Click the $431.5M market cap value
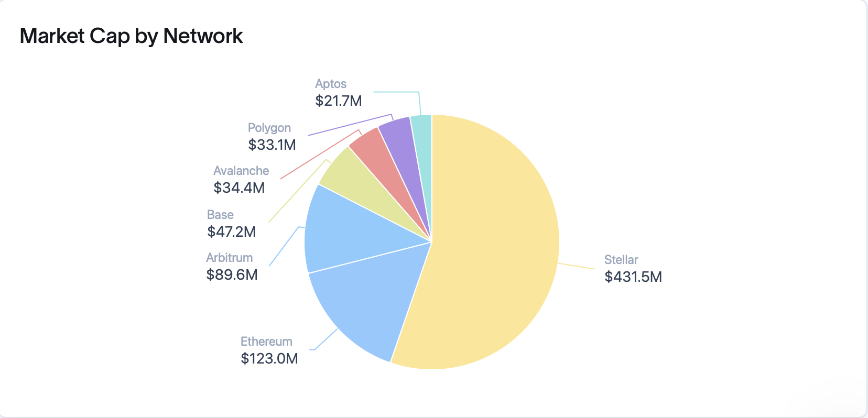The height and width of the screenshot is (418, 868). (633, 277)
